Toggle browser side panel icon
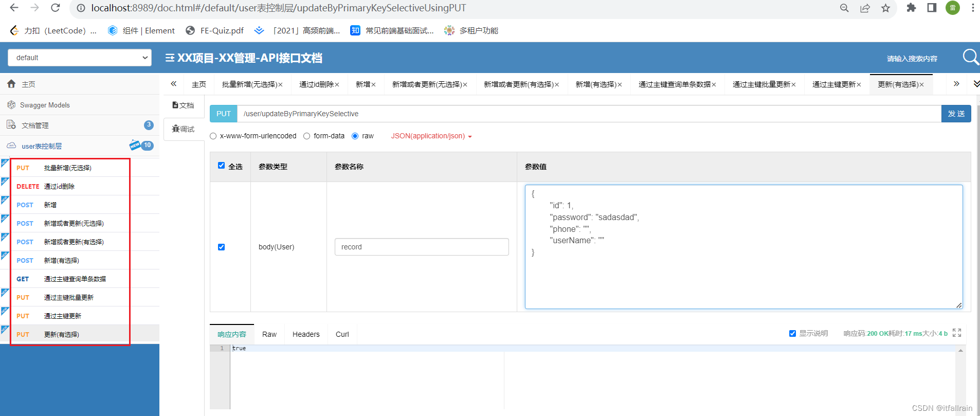 coord(932,8)
